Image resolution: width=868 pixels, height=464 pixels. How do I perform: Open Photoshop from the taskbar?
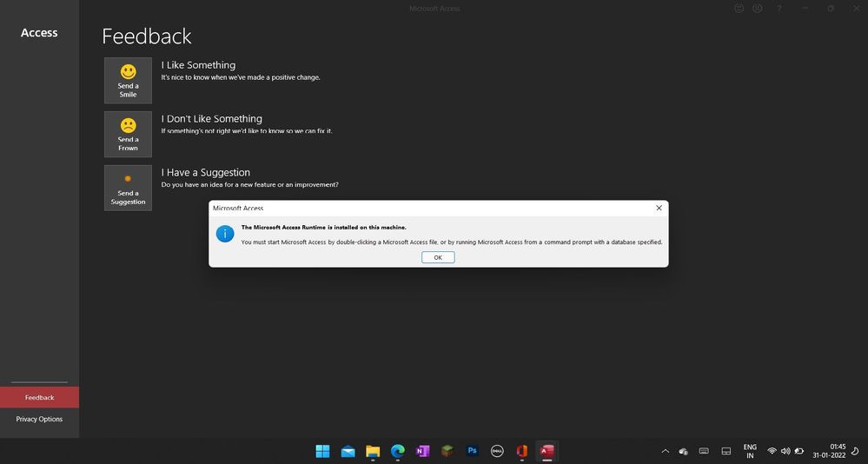point(472,451)
